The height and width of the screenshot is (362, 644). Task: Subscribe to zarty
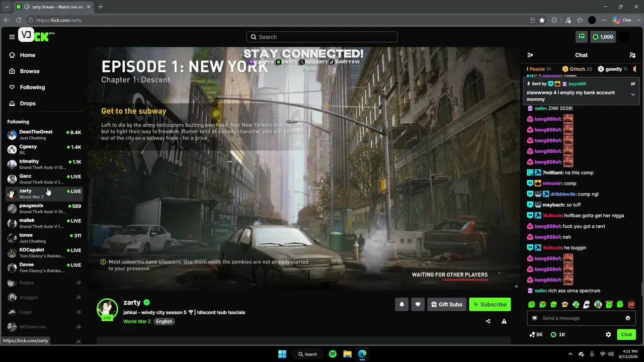490,304
